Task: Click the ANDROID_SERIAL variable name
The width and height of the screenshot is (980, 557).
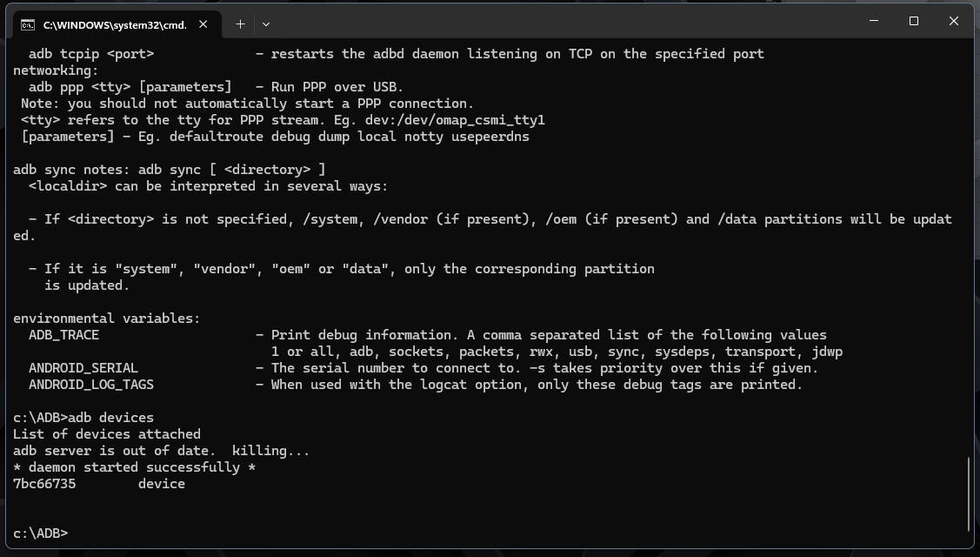Action: click(83, 368)
